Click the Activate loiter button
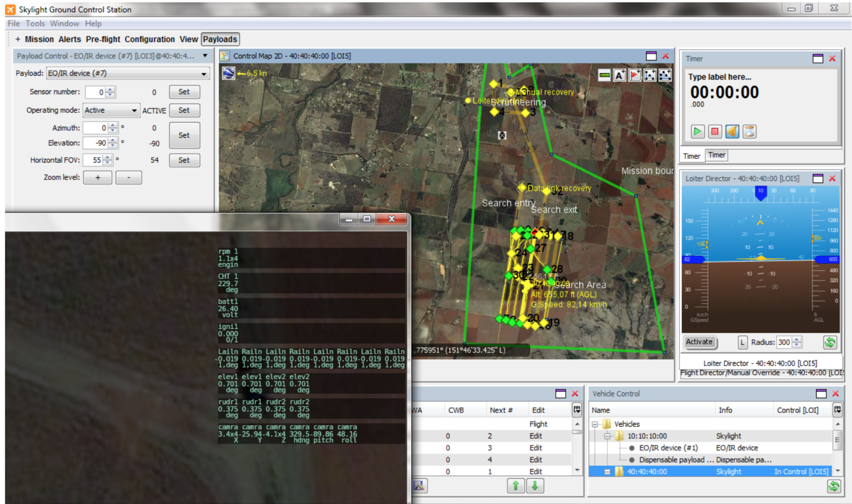852x504 pixels. point(699,342)
